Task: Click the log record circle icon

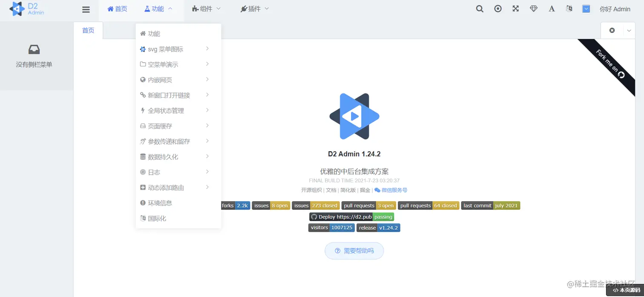Action: click(x=498, y=9)
